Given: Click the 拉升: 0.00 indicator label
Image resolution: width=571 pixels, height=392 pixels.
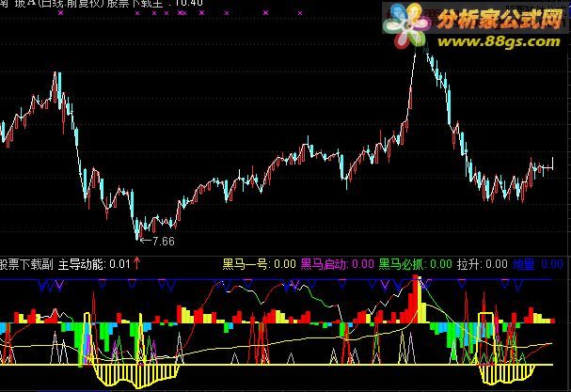Looking at the screenshot, I should (x=483, y=264).
